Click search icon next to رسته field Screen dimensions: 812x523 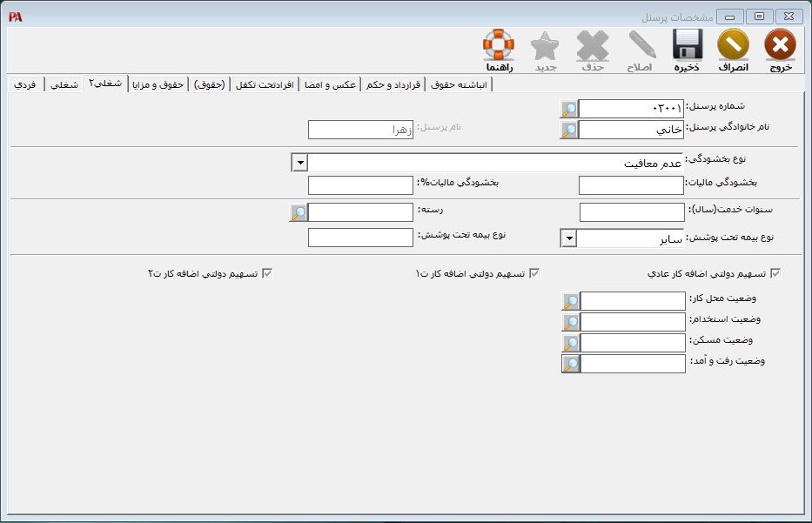click(299, 212)
